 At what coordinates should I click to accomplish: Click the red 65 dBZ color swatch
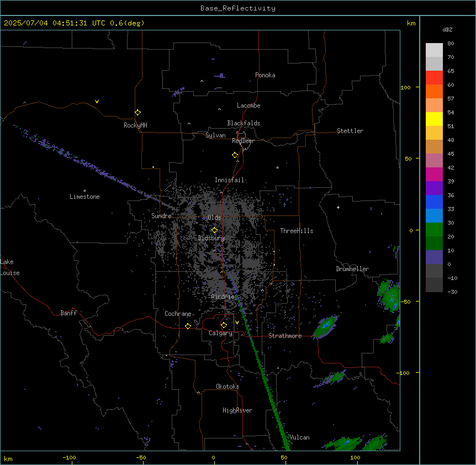tap(434, 78)
